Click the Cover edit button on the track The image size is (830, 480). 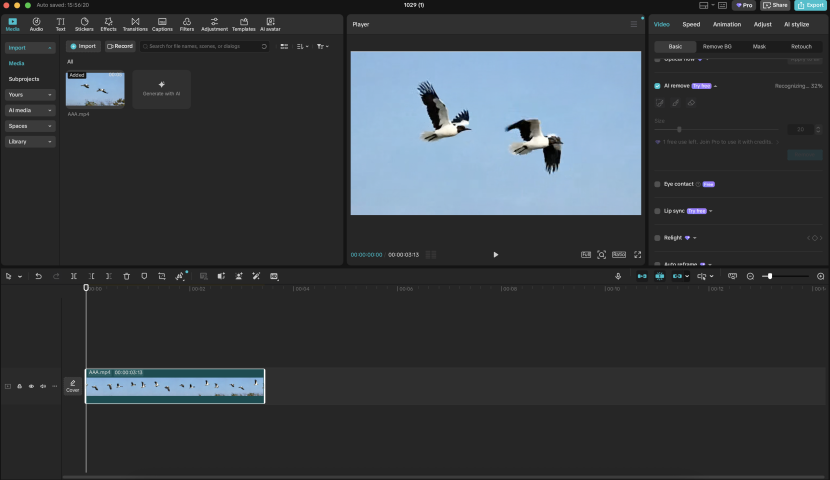point(73,386)
